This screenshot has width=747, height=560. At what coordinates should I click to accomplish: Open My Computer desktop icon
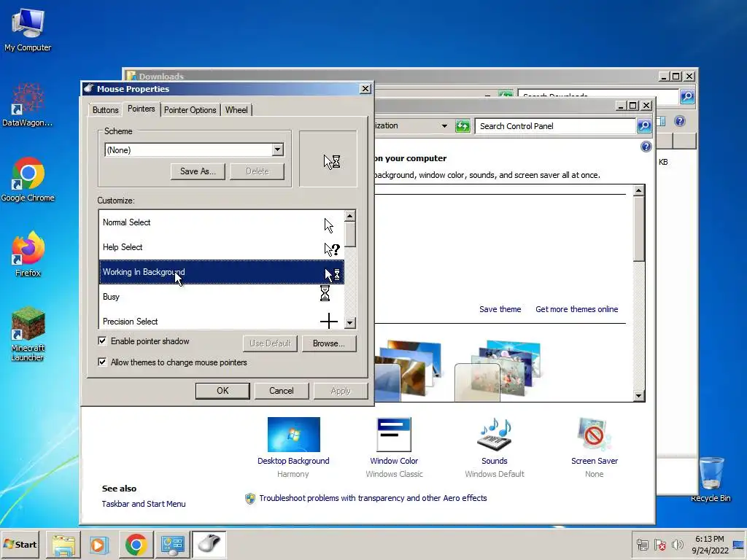(x=28, y=29)
